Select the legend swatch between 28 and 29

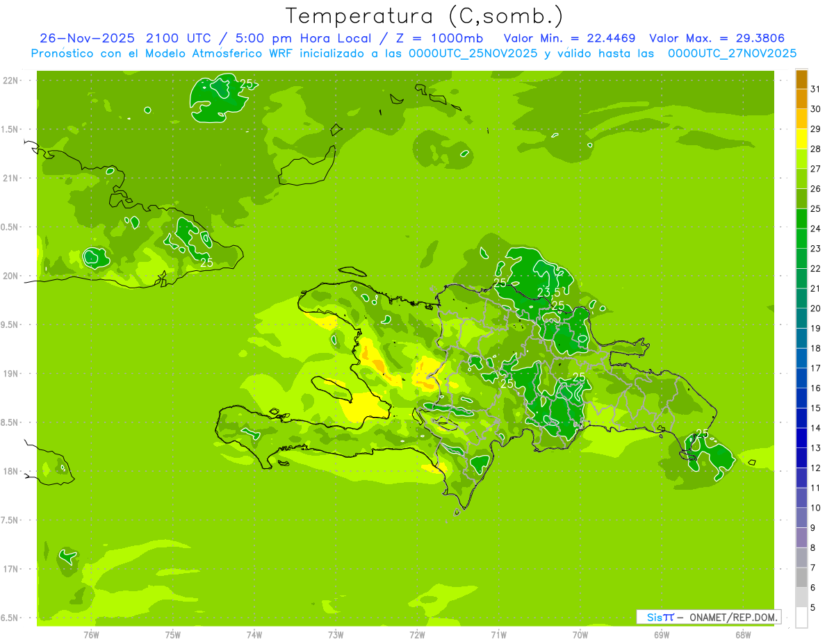(x=801, y=139)
